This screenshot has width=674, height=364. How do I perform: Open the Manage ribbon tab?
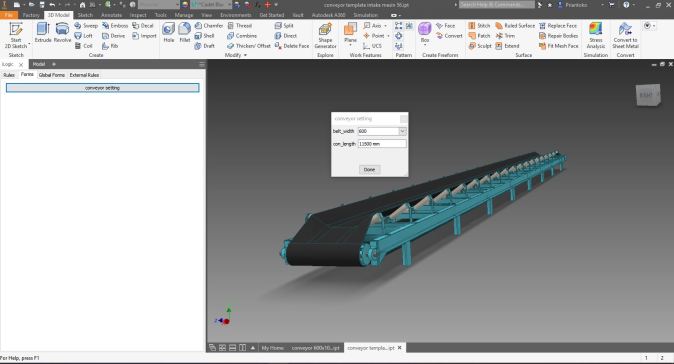coord(184,15)
